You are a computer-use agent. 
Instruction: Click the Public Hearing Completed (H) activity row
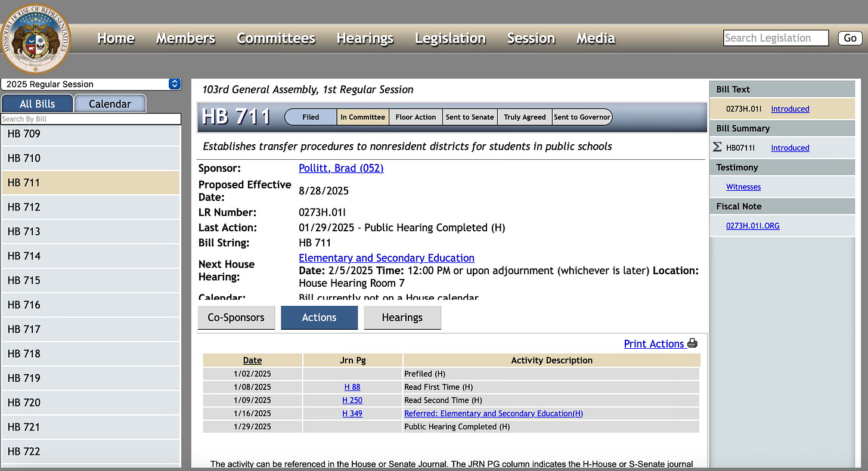coord(451,426)
